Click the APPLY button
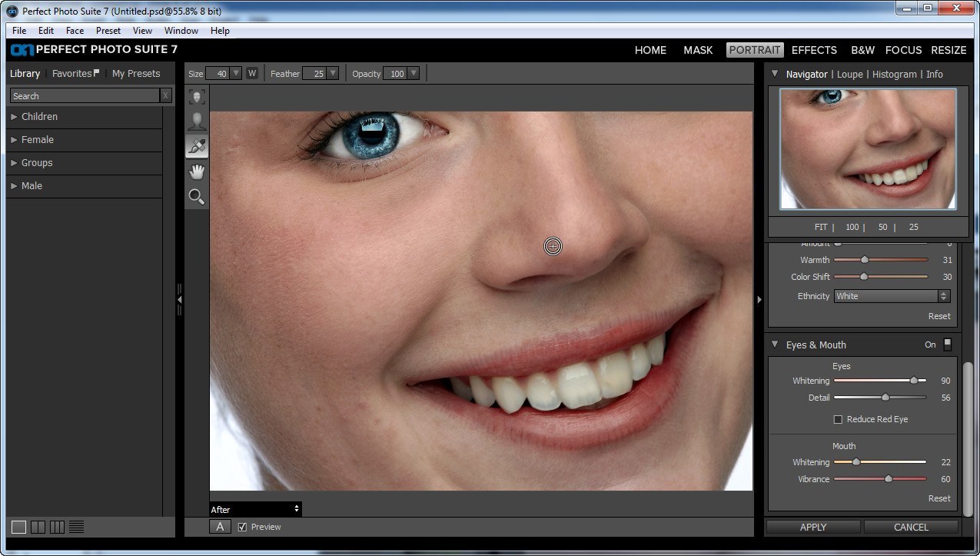The height and width of the screenshot is (556, 980). pyautogui.click(x=812, y=527)
